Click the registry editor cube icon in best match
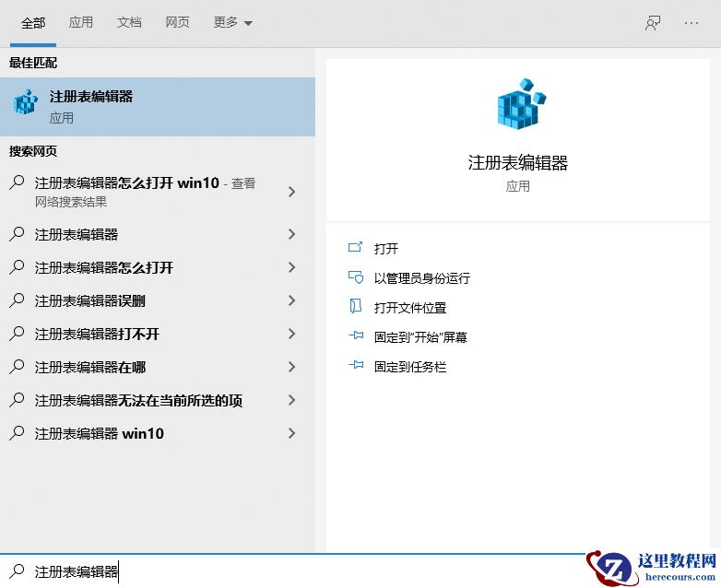This screenshot has width=721, height=588. tap(25, 102)
